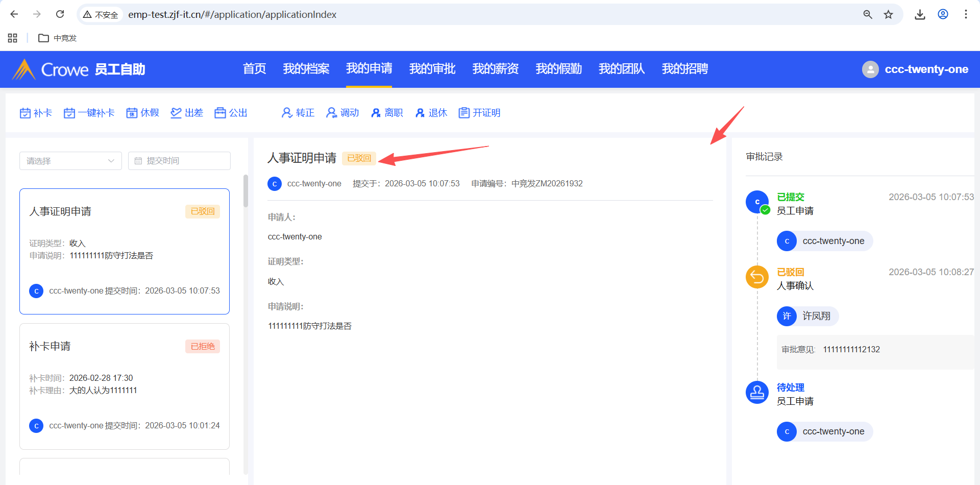This screenshot has height=485, width=980.
Task: Select the 人事证明申请 card in the list
Action: point(125,251)
